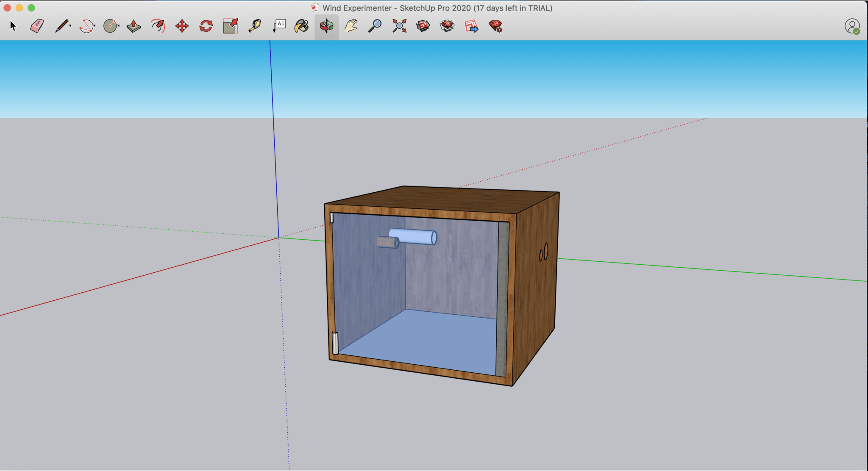The height and width of the screenshot is (471, 868).
Task: Activate the pencil Line tool
Action: tap(62, 26)
